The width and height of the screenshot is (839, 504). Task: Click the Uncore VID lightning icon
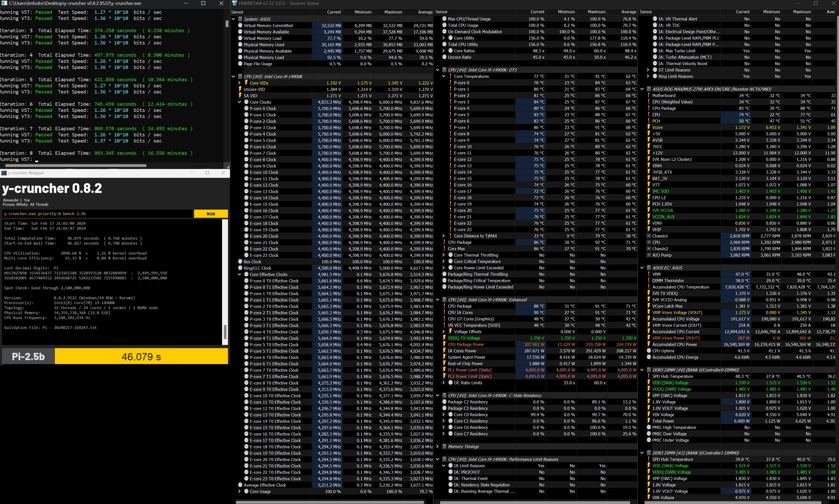click(240, 89)
